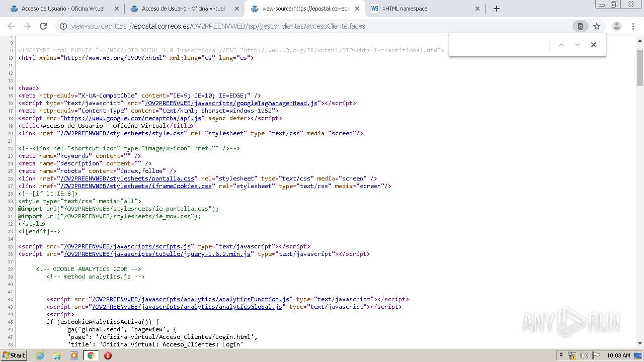Click the esCookieAnalyticsActiva() if statement

coord(103,322)
